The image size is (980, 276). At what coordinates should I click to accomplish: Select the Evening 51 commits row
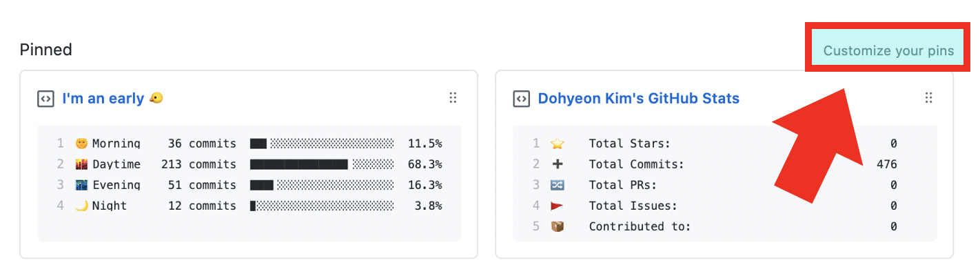pos(249,185)
